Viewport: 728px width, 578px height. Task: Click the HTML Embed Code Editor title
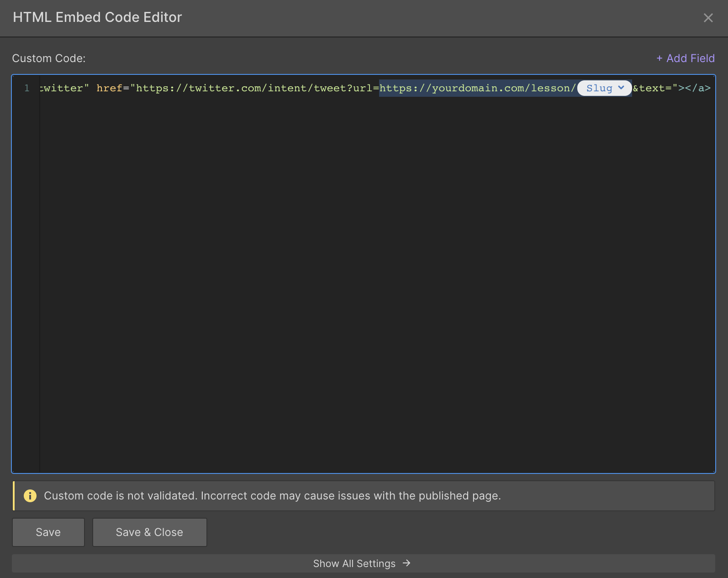point(97,17)
